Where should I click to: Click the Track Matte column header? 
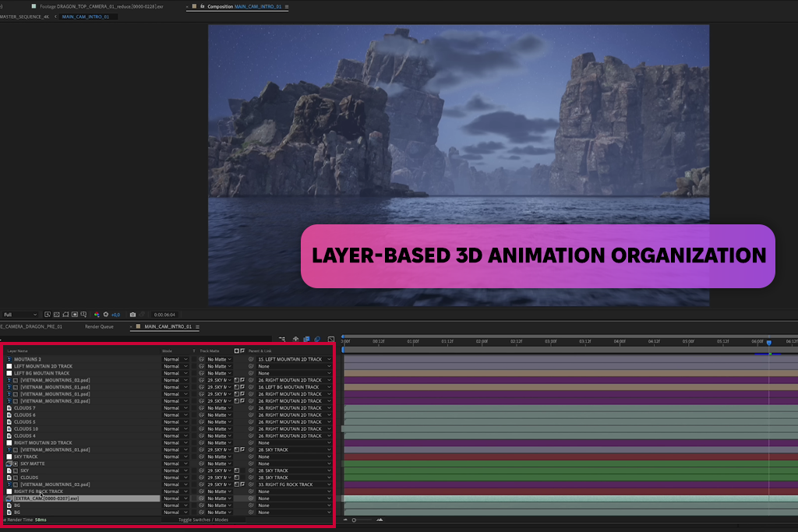pyautogui.click(x=210, y=351)
